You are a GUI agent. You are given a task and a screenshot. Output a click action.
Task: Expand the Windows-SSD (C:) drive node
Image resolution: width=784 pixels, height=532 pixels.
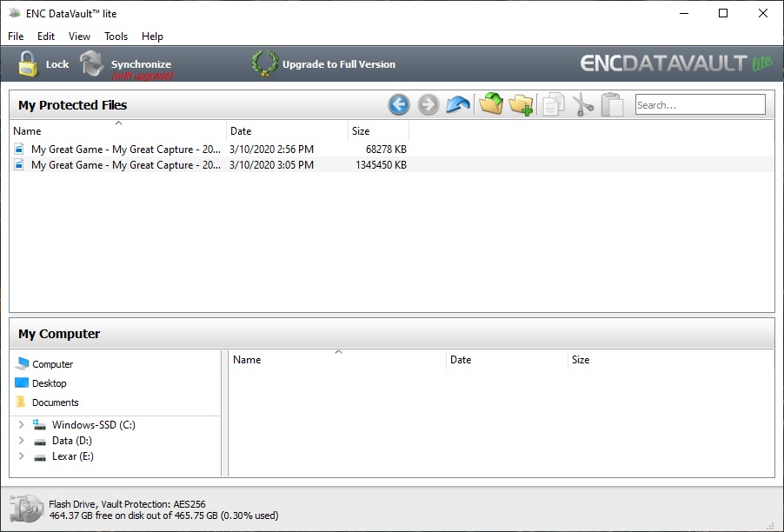21,424
